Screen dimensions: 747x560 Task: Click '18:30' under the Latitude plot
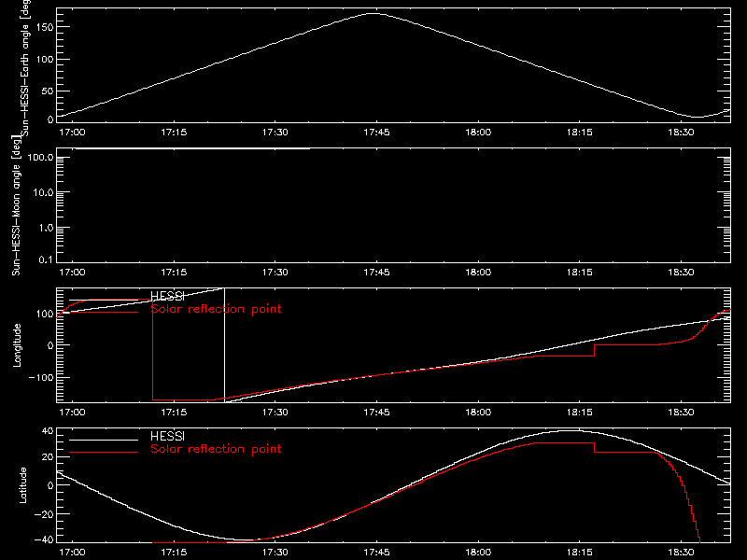pos(682,553)
